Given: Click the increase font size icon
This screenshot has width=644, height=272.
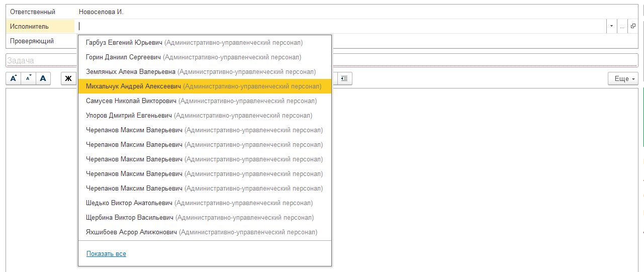Looking at the screenshot, I should coord(14,78).
